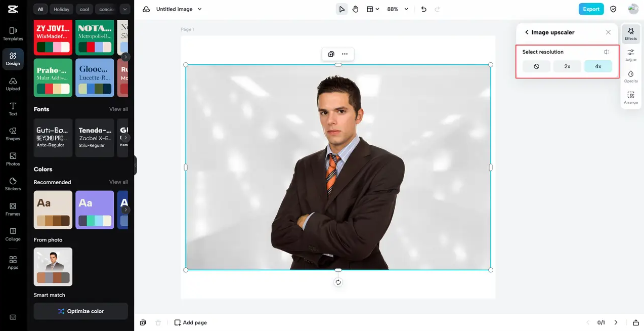644x331 pixels.
Task: Open the 88% zoom dropdown
Action: pos(398,9)
